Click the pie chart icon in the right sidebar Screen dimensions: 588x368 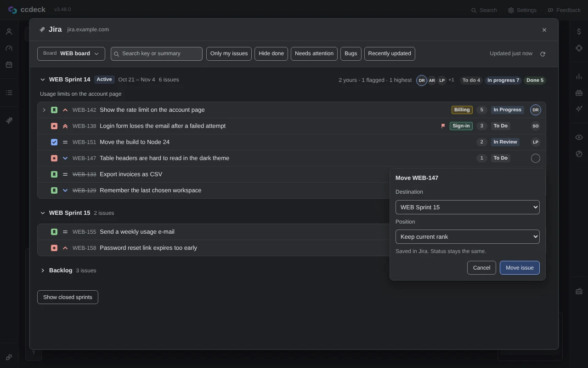(x=579, y=154)
